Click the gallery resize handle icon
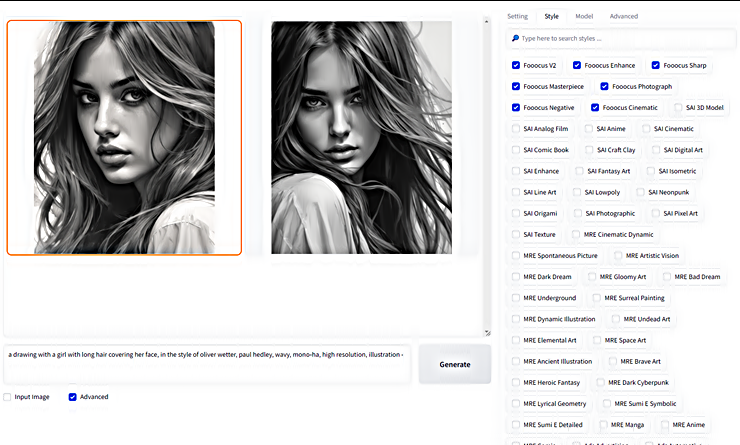 coord(488,333)
